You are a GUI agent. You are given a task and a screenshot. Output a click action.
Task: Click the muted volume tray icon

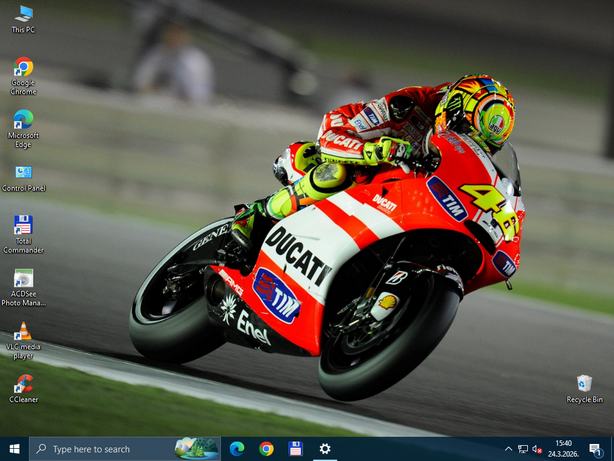pyautogui.click(x=537, y=449)
